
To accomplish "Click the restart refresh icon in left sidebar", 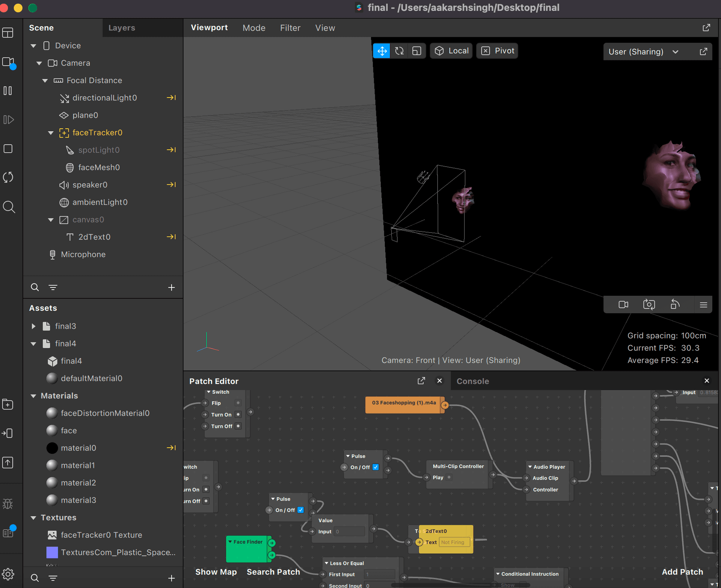I will click(x=8, y=177).
